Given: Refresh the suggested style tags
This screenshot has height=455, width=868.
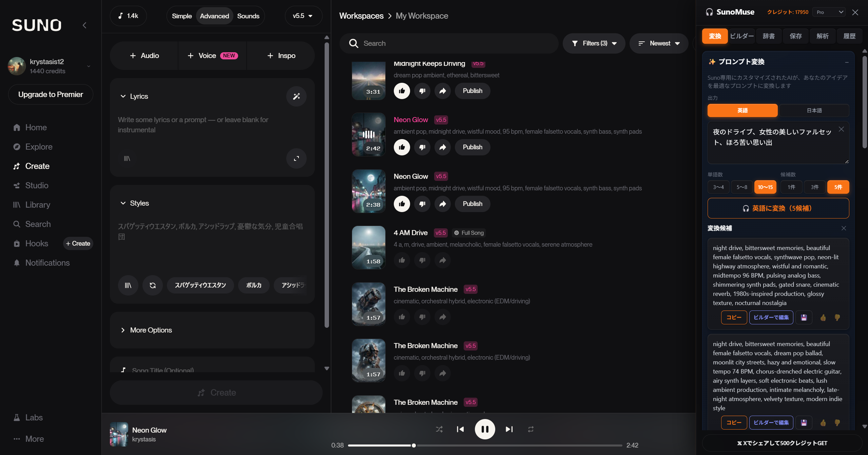Looking at the screenshot, I should click(x=153, y=285).
